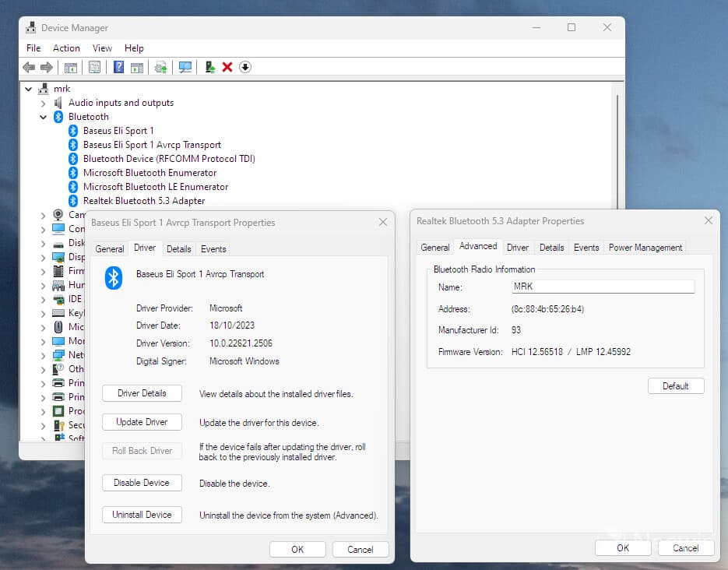This screenshot has height=570, width=728.
Task: Click the green-arrow Update driver toolbar icon
Action: (209, 67)
